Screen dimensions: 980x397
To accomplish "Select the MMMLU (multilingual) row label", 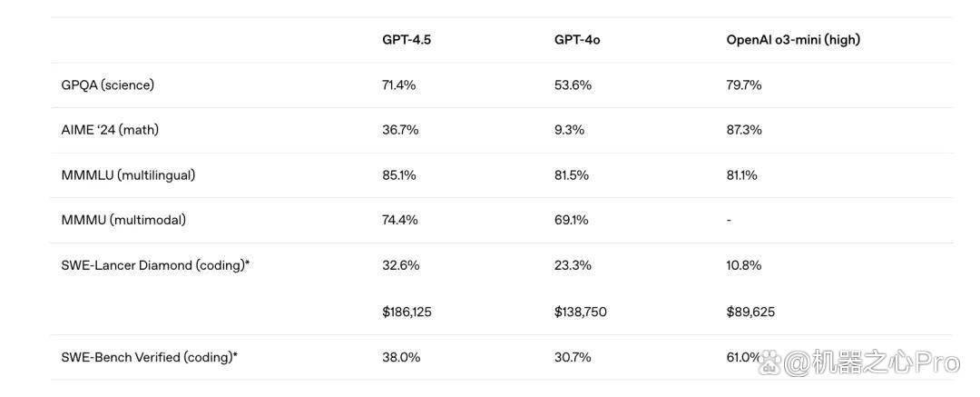I will point(128,175).
